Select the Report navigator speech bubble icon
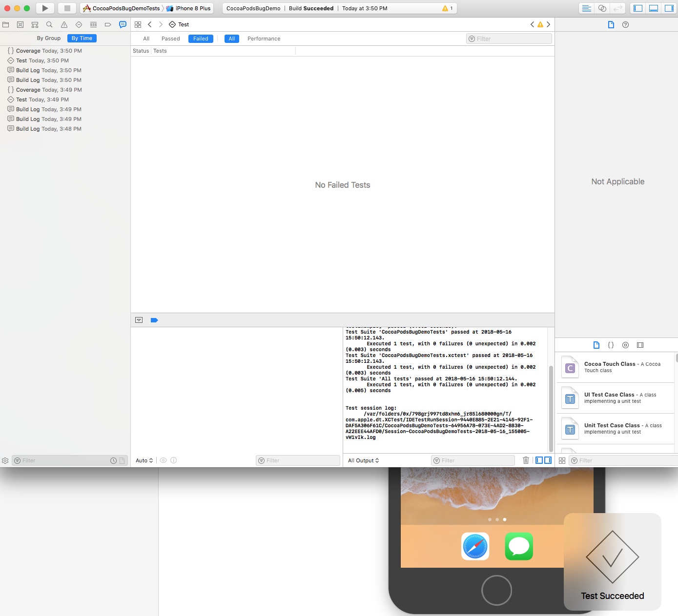Viewport: 678px width, 616px height. click(123, 24)
